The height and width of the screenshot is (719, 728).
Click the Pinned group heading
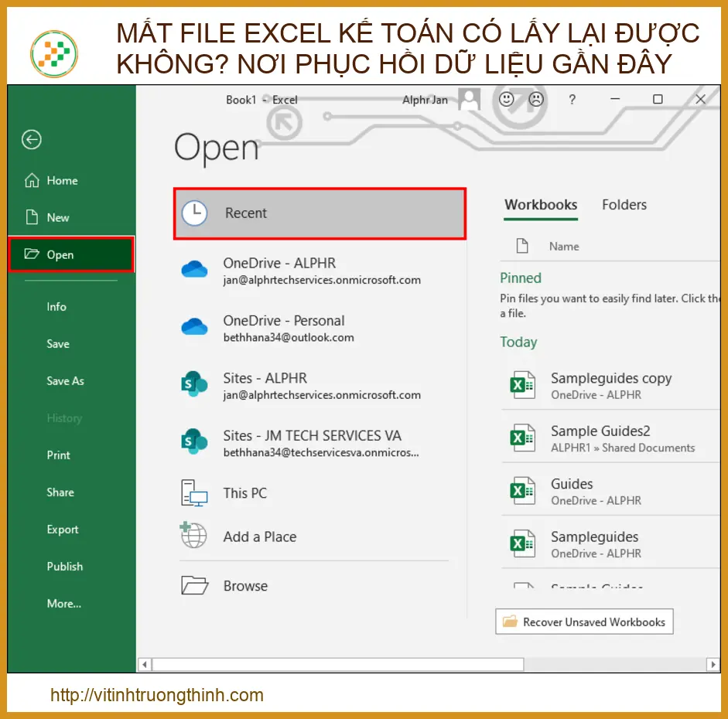pyautogui.click(x=521, y=278)
